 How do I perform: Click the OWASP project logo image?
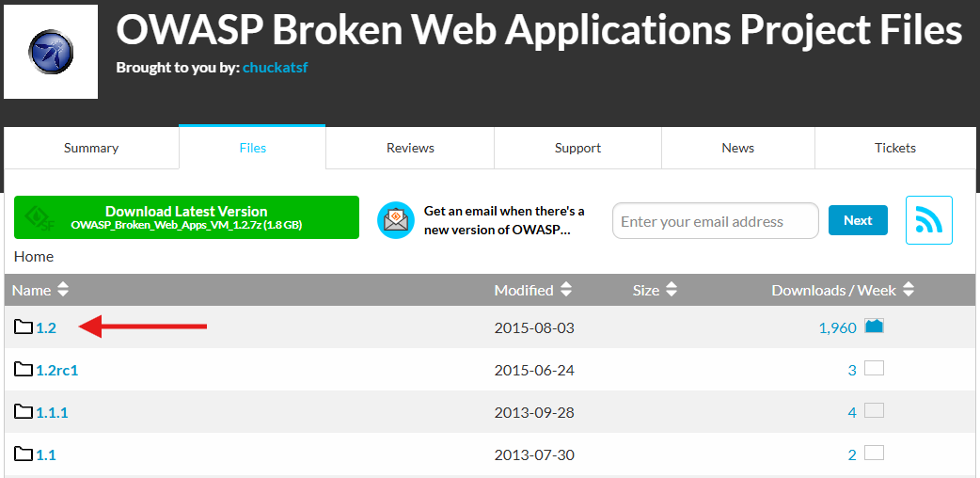(51, 52)
